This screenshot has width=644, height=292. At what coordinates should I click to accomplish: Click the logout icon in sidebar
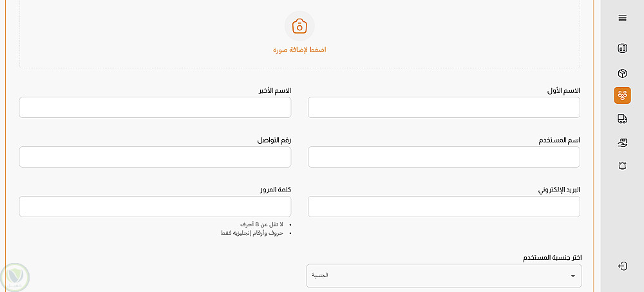622,266
